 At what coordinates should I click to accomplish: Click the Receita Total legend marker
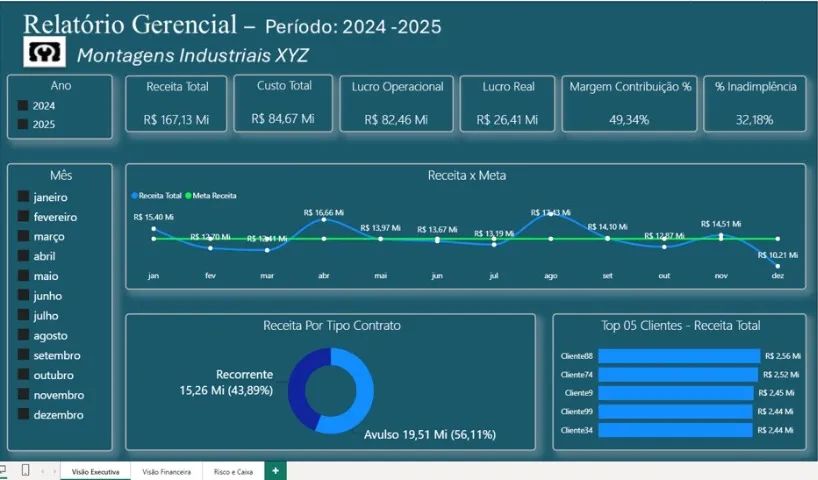(135, 196)
